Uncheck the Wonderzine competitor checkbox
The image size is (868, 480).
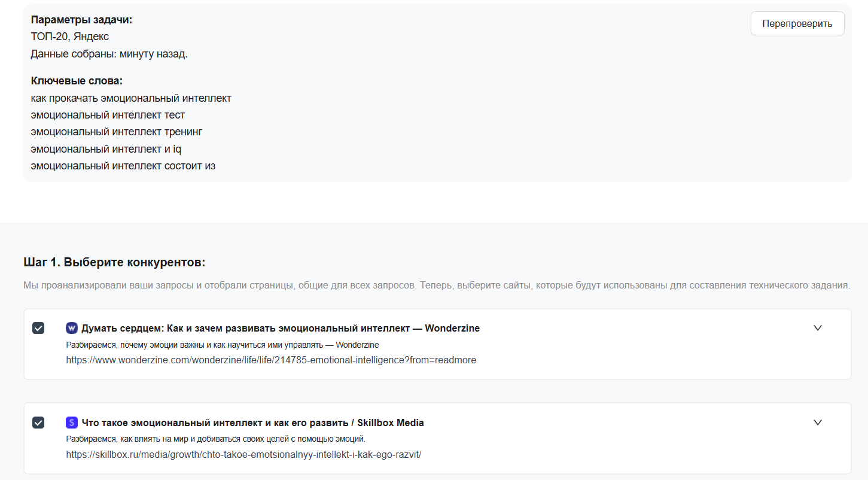[x=38, y=328]
